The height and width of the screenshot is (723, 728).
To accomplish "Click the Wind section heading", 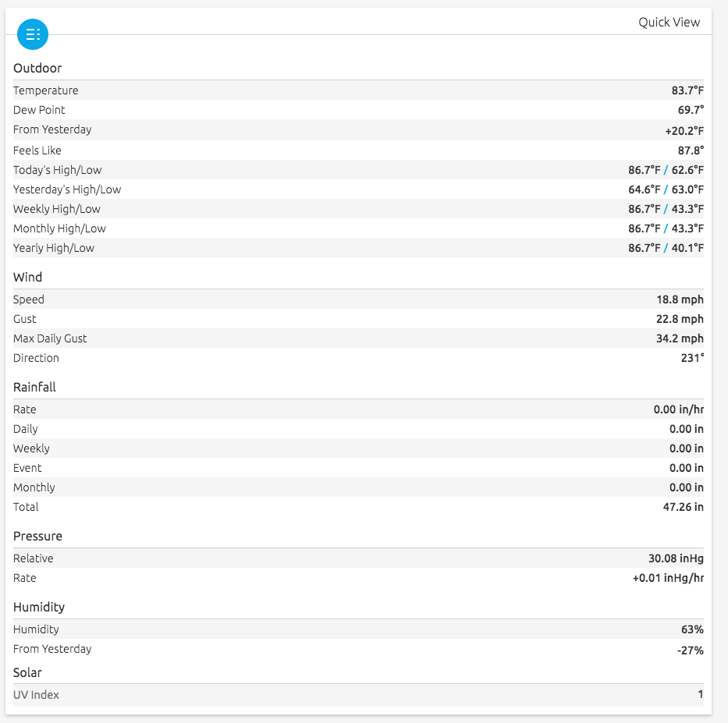I will pos(28,277).
